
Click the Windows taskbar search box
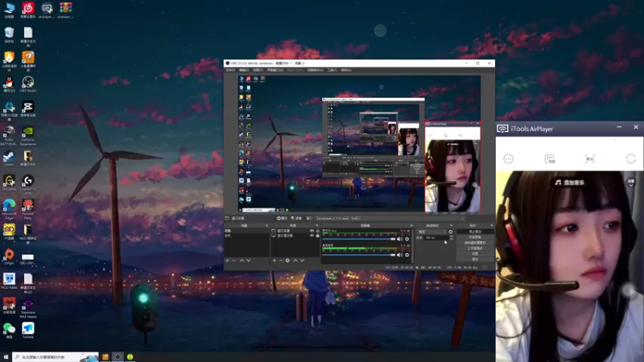coord(56,357)
